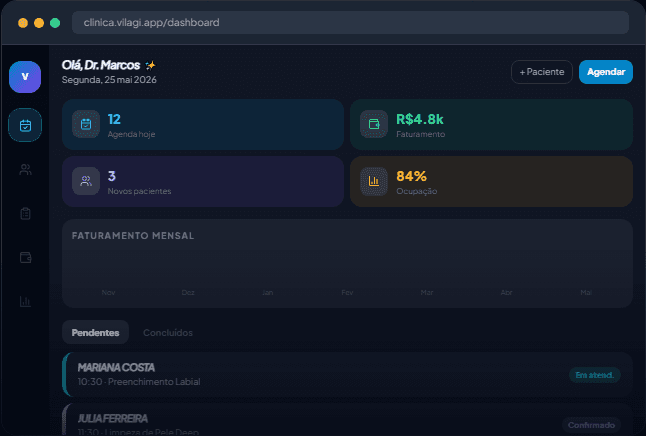The height and width of the screenshot is (436, 646).
Task: Click the Agendar button
Action: pyautogui.click(x=606, y=72)
